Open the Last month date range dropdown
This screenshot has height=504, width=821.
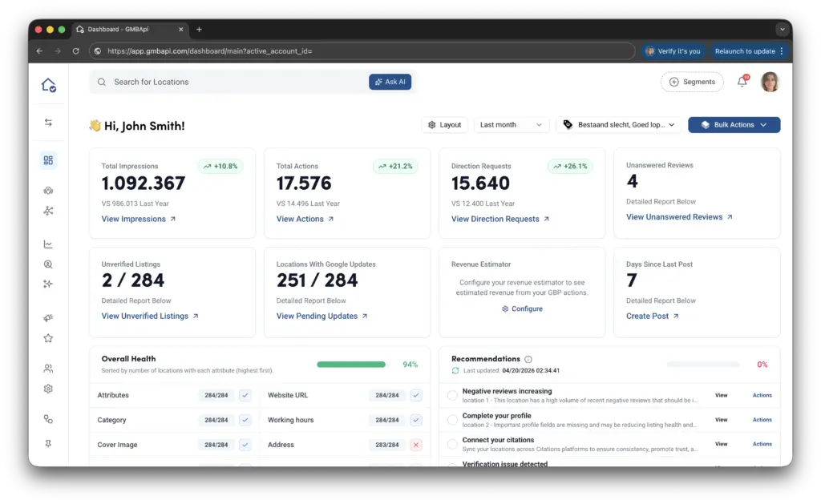[x=511, y=125]
